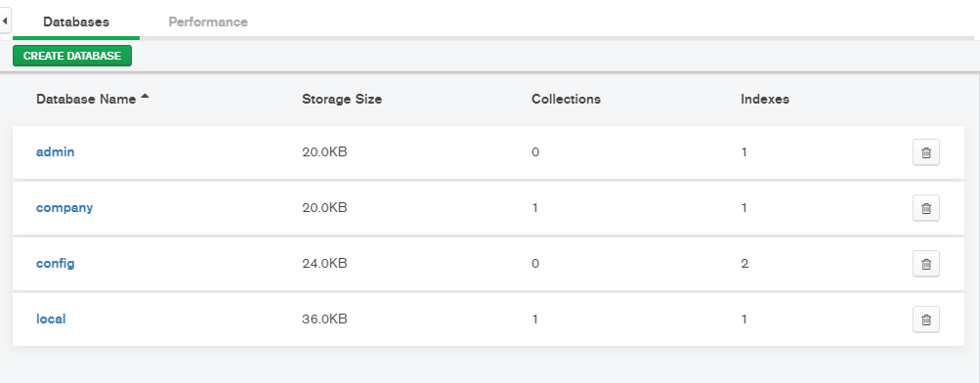Viewport: 980px width, 383px height.
Task: Click trash icon in local row
Action: [925, 319]
